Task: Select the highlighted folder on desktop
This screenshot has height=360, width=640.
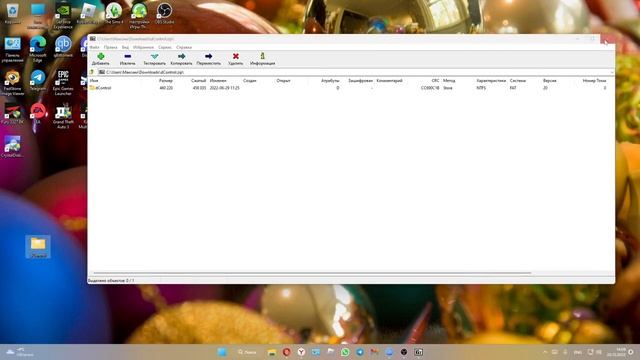Action: [38, 247]
